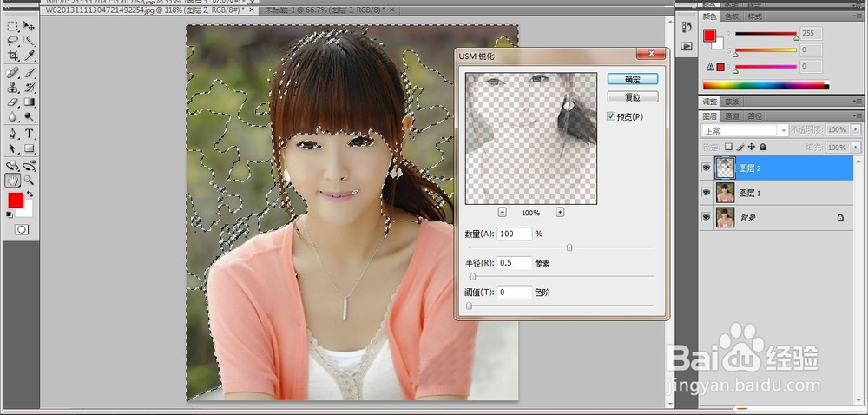This screenshot has width=868, height=415.
Task: Select the Horizontal Type tool
Action: tap(30, 134)
